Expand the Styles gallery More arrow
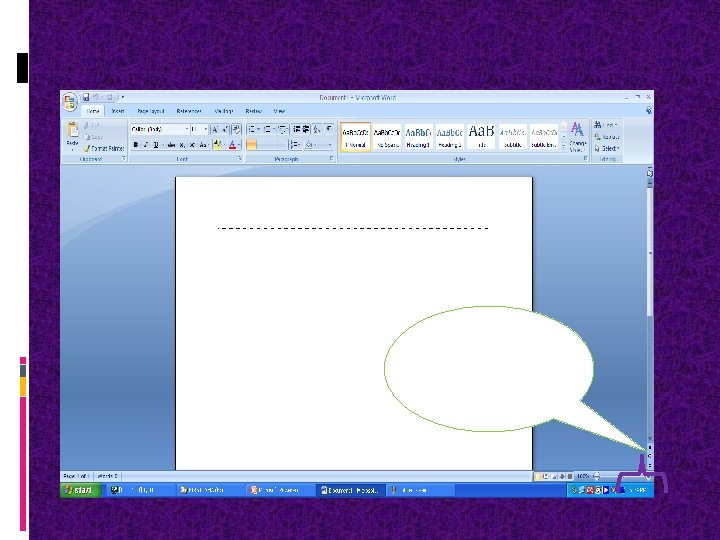The image size is (720, 540). click(x=564, y=146)
